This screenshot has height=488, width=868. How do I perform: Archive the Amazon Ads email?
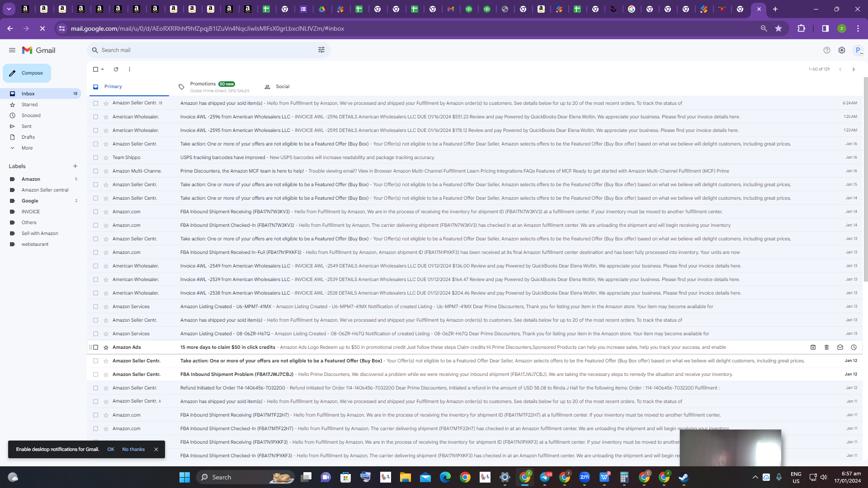pyautogui.click(x=813, y=347)
